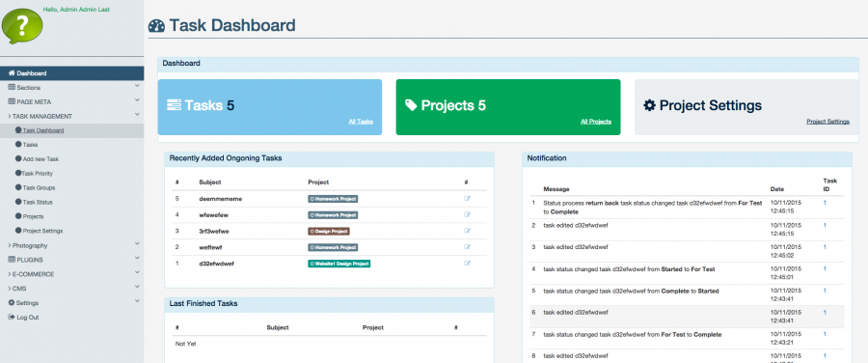Open edit icon for task deemmememe

467,199
